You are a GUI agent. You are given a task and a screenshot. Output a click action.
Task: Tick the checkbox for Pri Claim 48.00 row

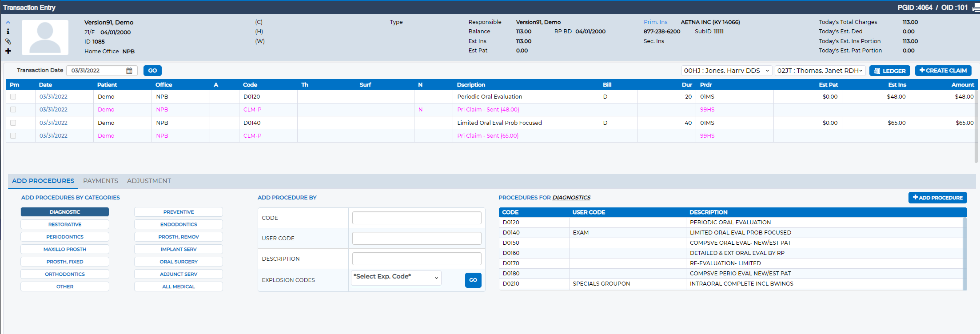13,109
